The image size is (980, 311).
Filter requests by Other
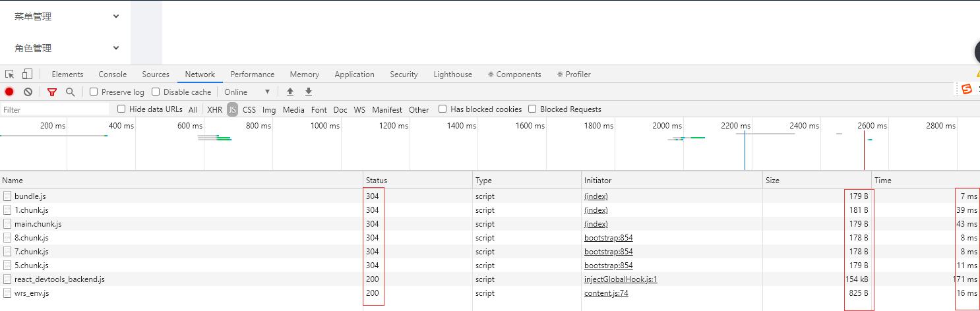[x=419, y=109]
